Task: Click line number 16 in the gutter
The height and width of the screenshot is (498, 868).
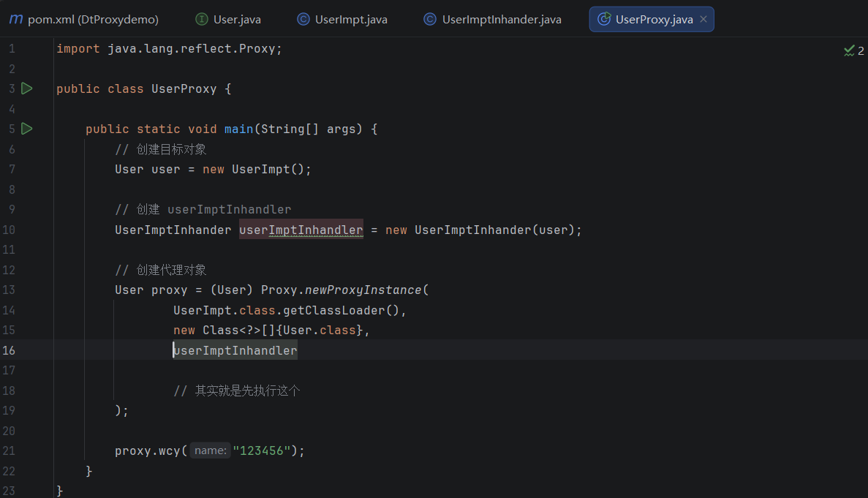Action: click(x=9, y=350)
